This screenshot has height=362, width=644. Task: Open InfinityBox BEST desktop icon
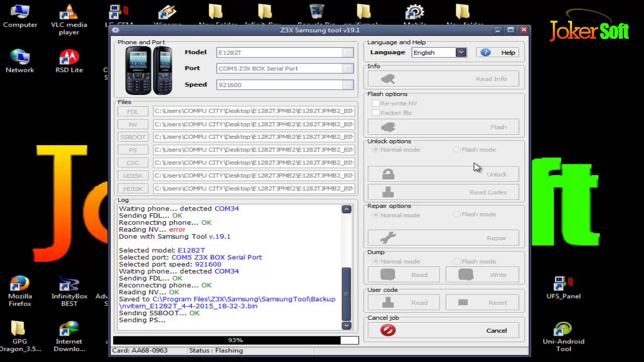click(69, 291)
